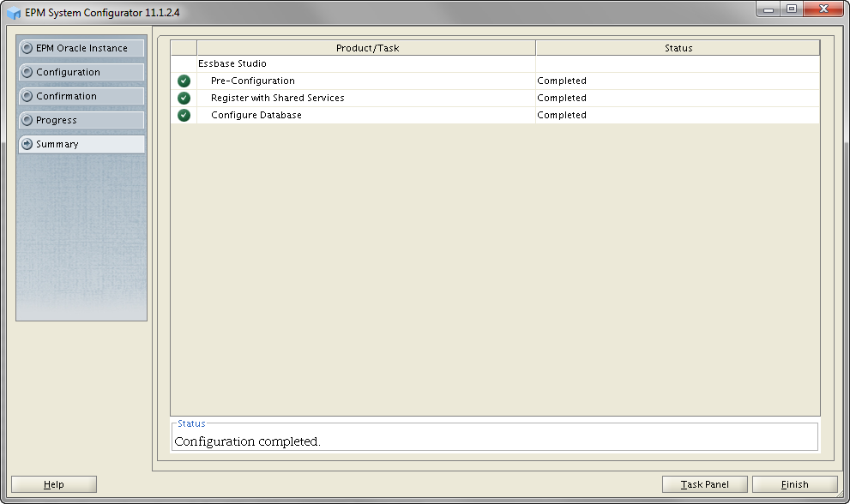The width and height of the screenshot is (850, 504).
Task: Click the Progress step bullet icon
Action: (27, 120)
